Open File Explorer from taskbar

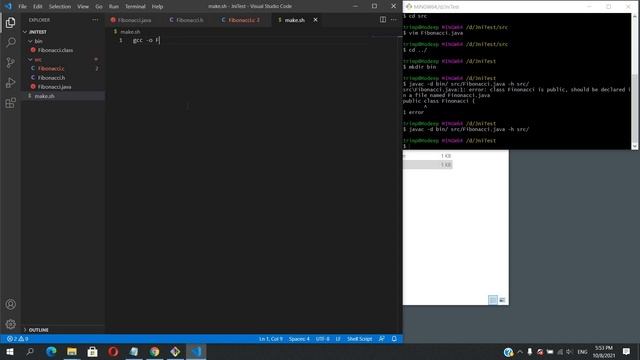72,351
